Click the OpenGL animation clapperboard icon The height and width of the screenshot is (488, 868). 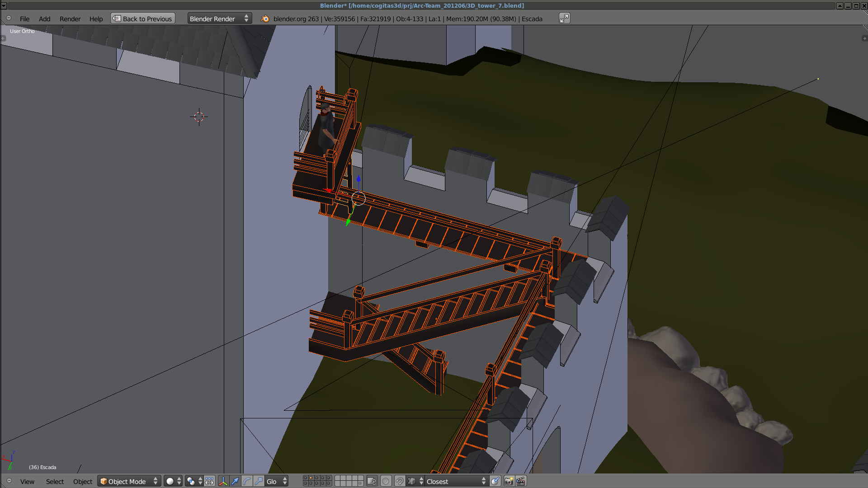point(521,481)
